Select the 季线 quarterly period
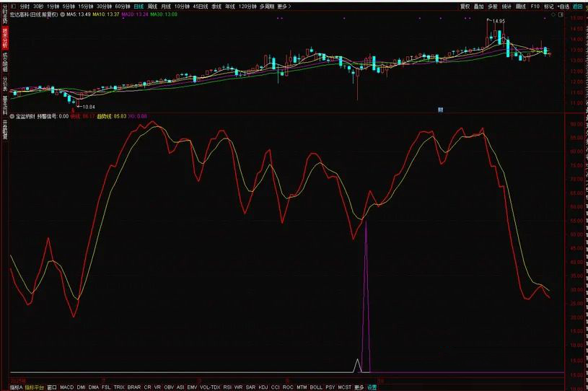This screenshot has height=391, width=588. 216,6
